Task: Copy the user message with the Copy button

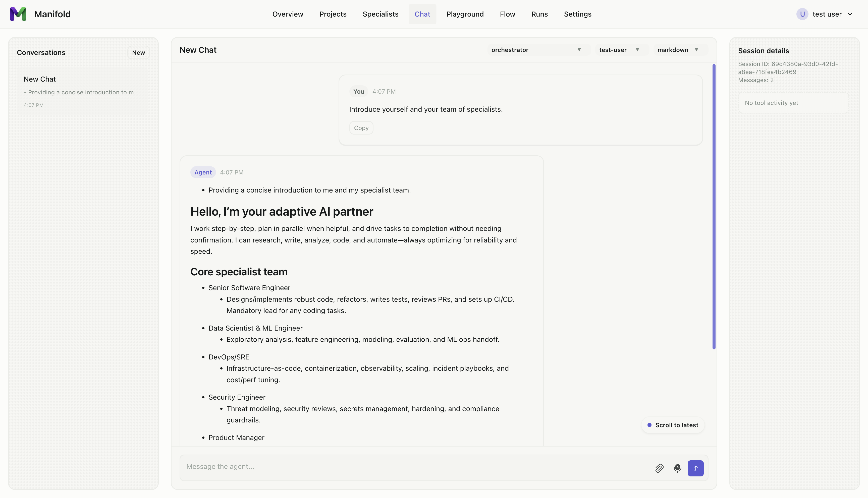Action: point(361,128)
